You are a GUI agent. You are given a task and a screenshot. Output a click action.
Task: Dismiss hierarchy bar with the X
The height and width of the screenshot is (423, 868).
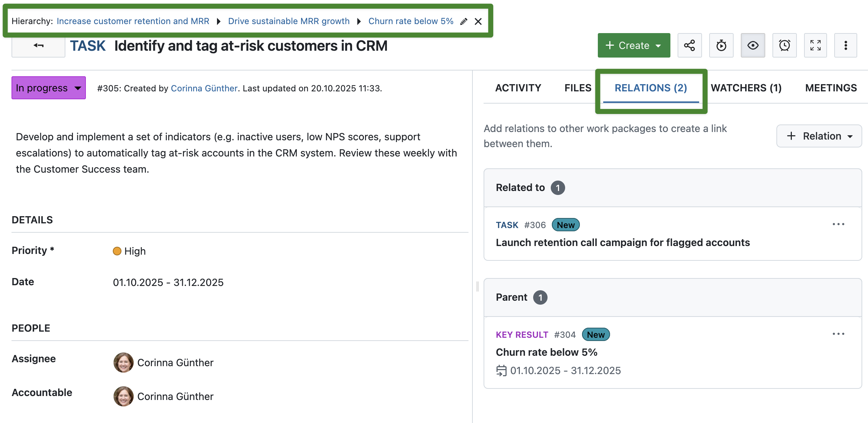click(x=479, y=21)
